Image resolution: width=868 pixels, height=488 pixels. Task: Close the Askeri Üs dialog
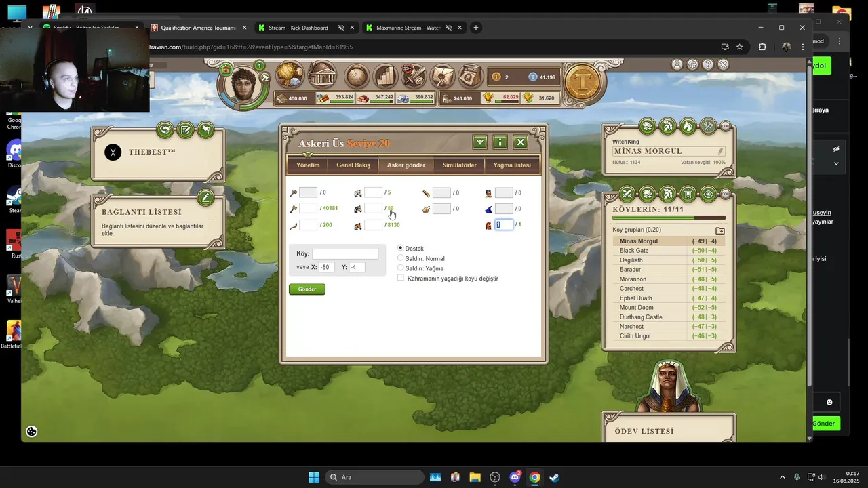click(520, 142)
